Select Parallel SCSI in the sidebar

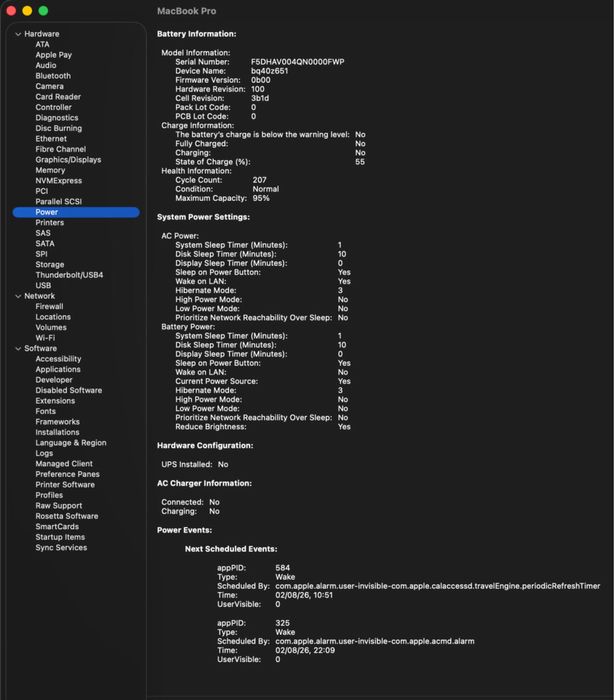coord(58,201)
